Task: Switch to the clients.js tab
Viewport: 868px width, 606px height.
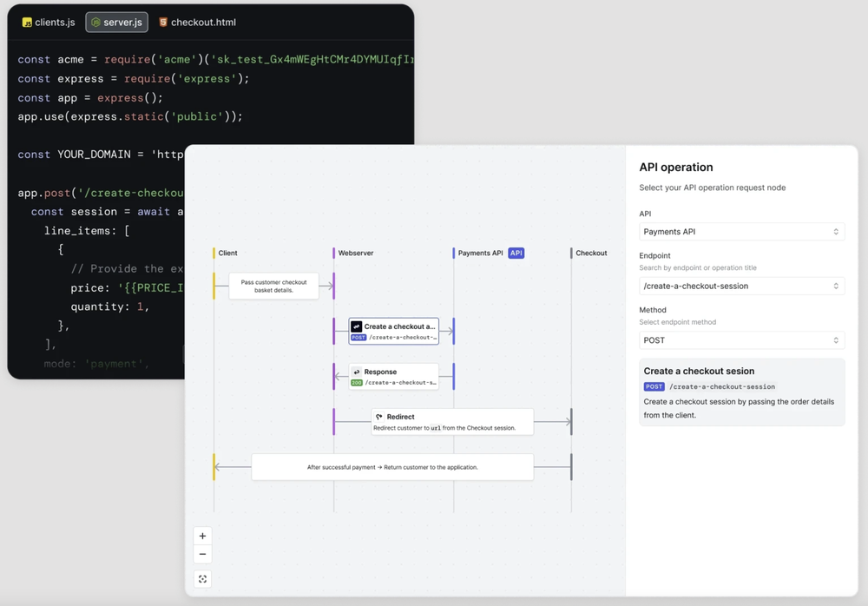Action: 49,23
